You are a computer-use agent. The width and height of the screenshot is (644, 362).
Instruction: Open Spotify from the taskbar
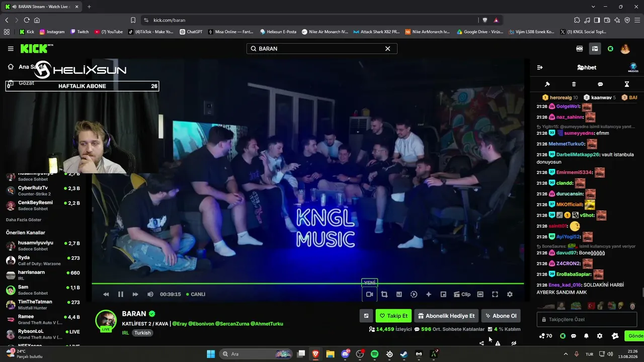[374, 354]
